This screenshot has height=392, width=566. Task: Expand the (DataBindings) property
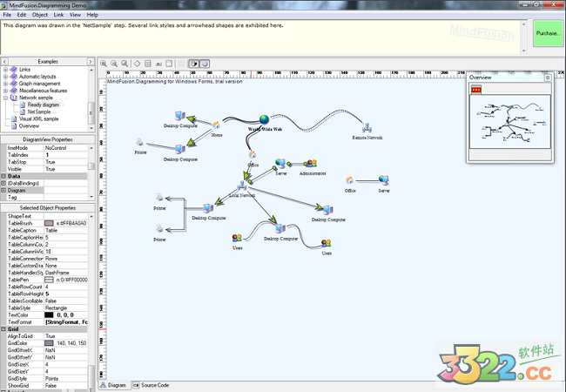(3, 183)
